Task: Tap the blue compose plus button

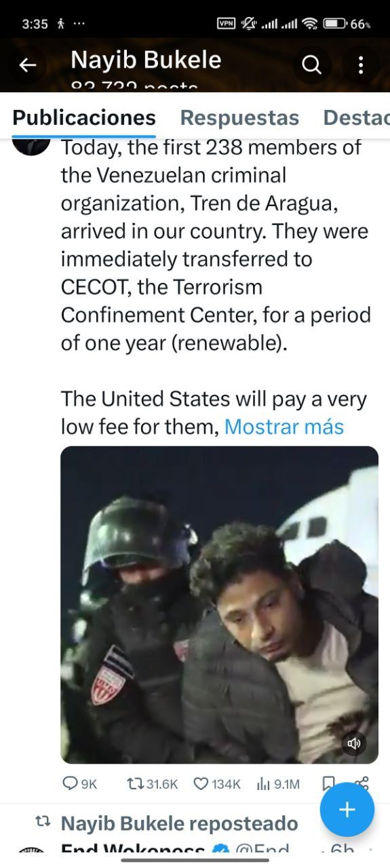Action: pos(347,810)
